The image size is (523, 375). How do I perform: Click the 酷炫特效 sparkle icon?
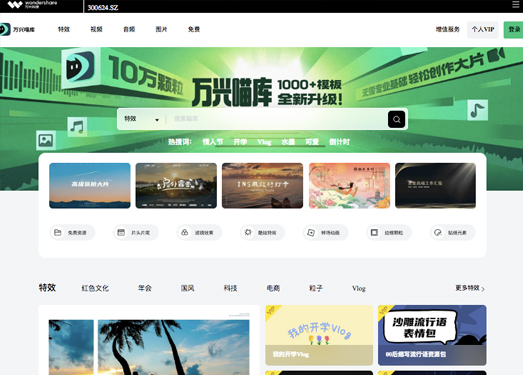click(x=248, y=232)
